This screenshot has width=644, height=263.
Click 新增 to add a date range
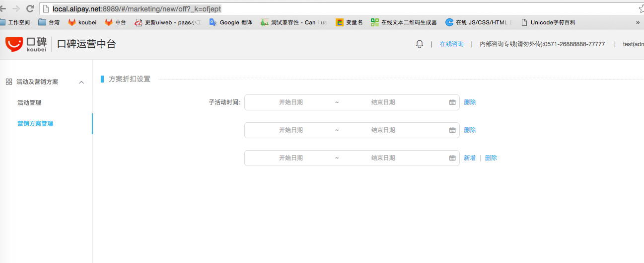[x=470, y=158]
